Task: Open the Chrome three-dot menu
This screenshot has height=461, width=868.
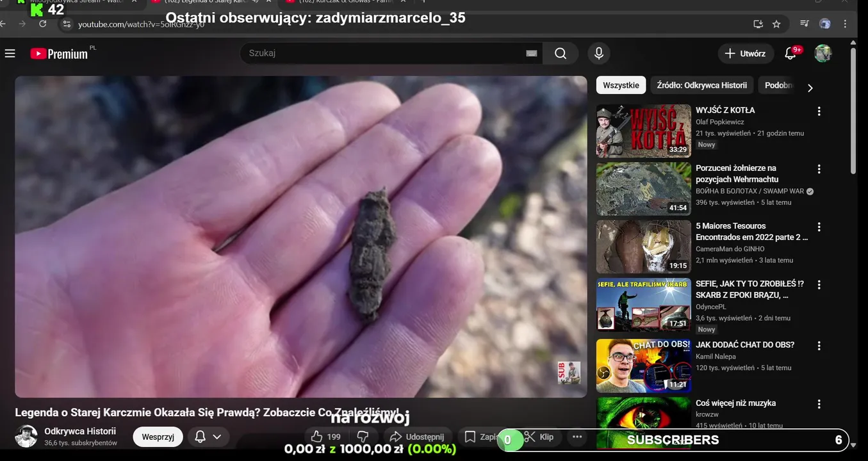Action: coord(846,24)
